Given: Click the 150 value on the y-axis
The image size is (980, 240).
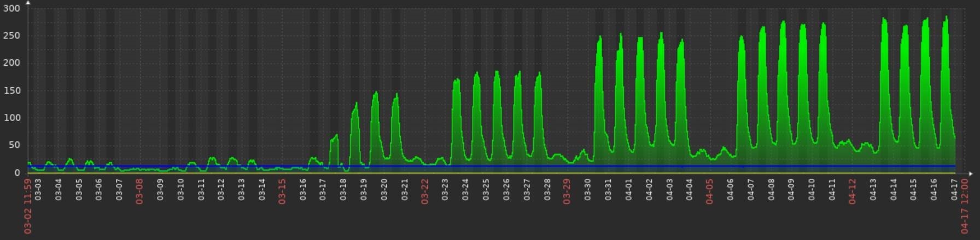Looking at the screenshot, I should [11, 90].
